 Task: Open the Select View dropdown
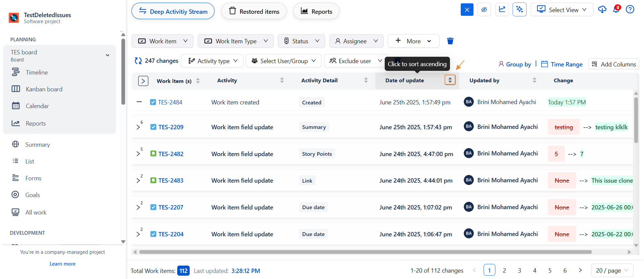click(x=562, y=10)
